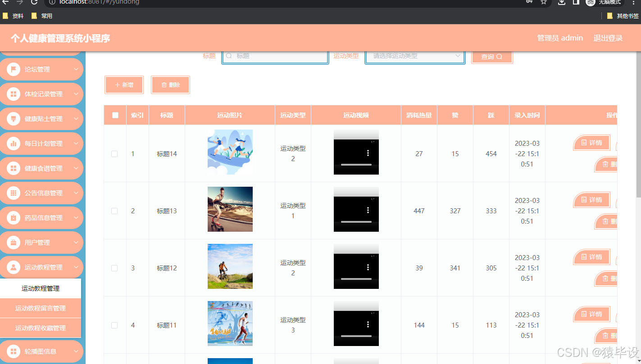641x364 pixels.
Task: Click the browser back arrow
Action: (x=5, y=2)
